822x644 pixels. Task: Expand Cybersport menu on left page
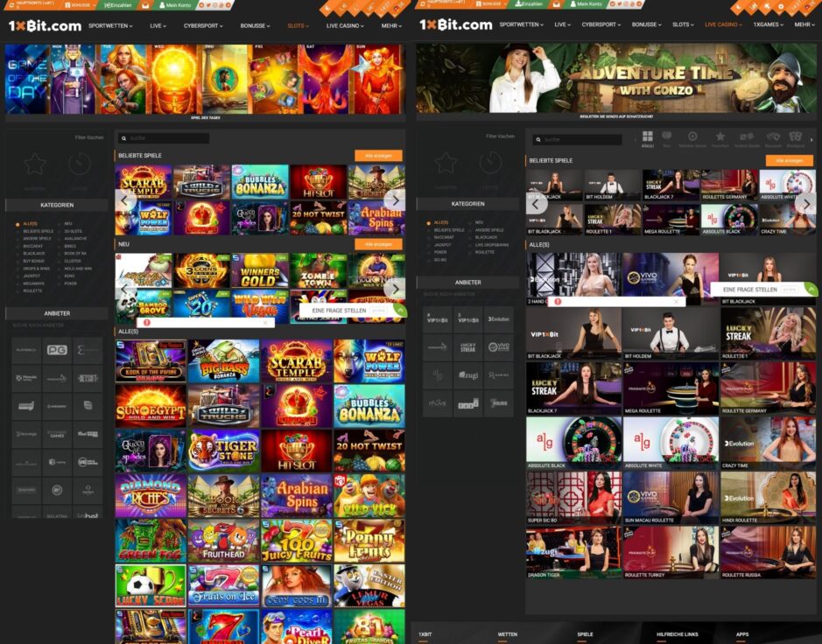coord(203,25)
